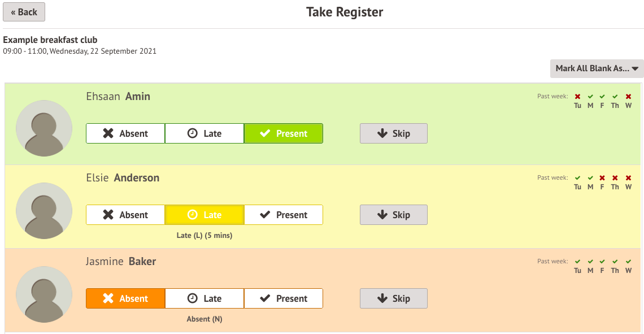Click Ehsaan Amin's red cross for Tuesday
This screenshot has width=644, height=334.
[577, 97]
